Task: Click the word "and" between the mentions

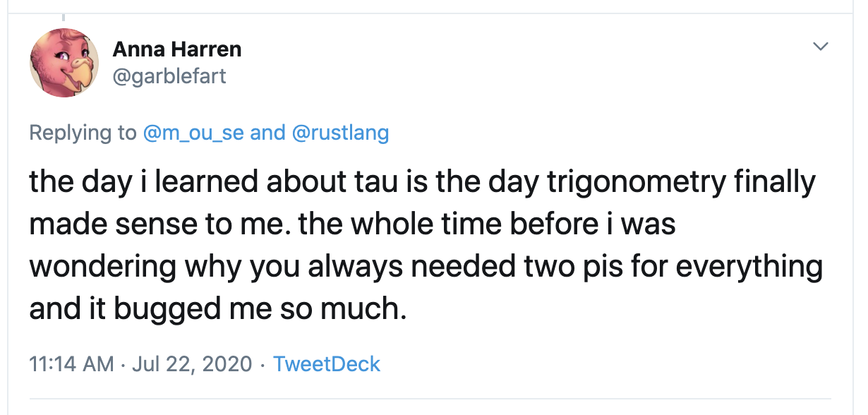Action: [268, 133]
